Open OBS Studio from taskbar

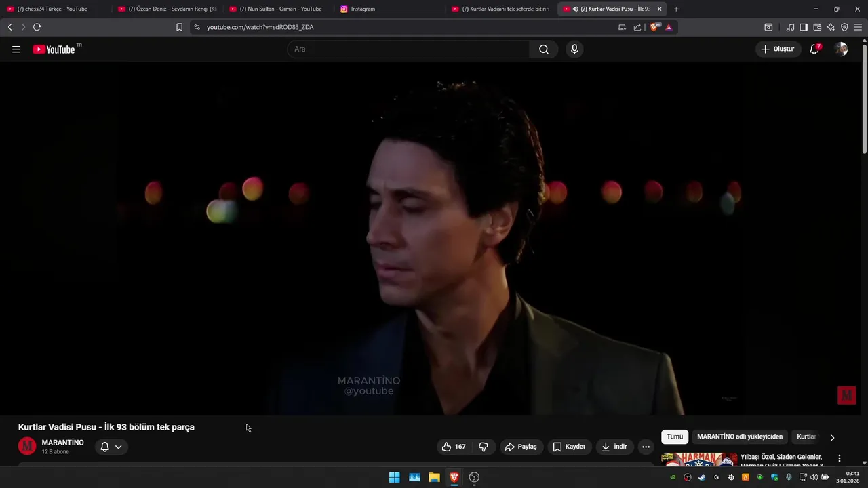(474, 477)
